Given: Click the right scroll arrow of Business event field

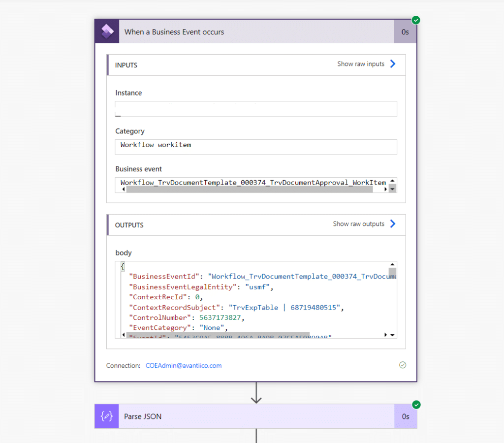Looking at the screenshot, I should (385, 190).
